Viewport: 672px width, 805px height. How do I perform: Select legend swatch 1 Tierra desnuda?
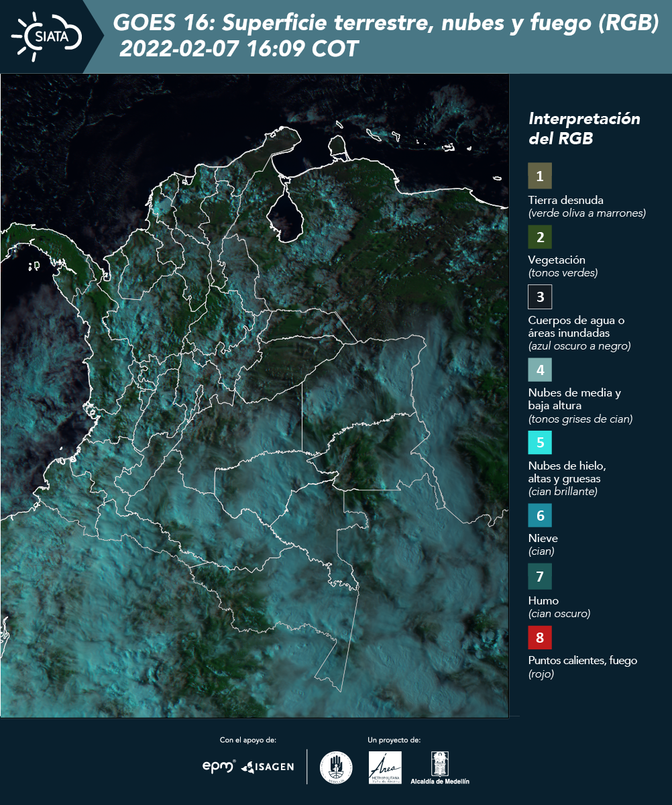[540, 176]
